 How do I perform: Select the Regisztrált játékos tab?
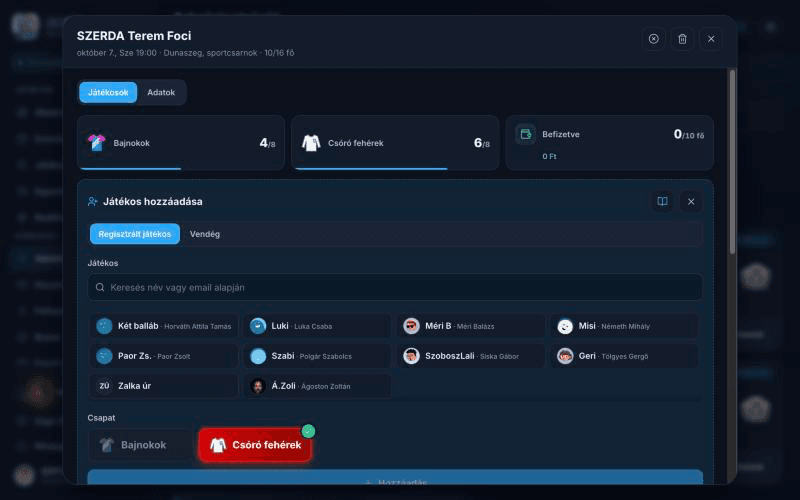click(135, 234)
